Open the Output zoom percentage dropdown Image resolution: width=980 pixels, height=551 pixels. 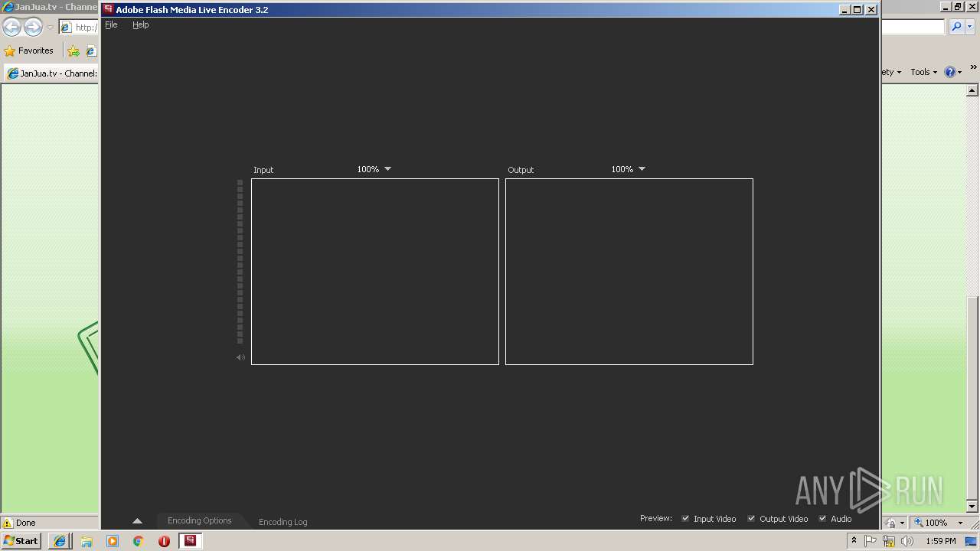point(629,169)
